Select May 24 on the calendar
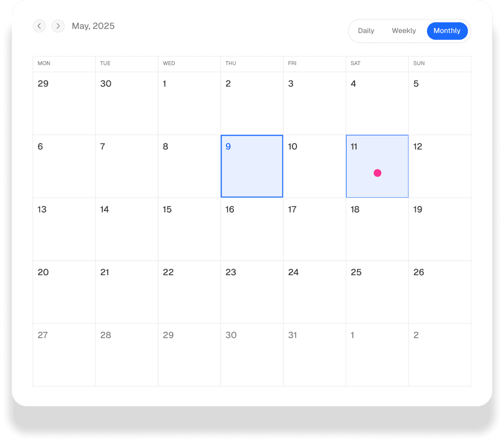The height and width of the screenshot is (442, 504). click(x=314, y=292)
